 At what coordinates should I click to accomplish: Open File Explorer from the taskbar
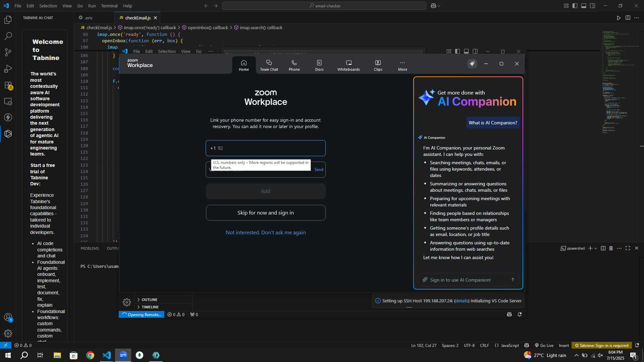pos(57,355)
